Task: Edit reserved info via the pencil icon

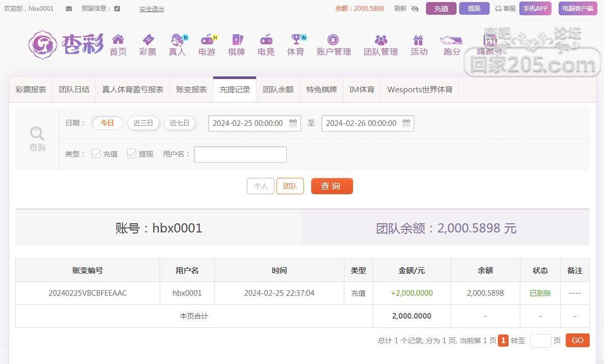Action: tap(117, 9)
